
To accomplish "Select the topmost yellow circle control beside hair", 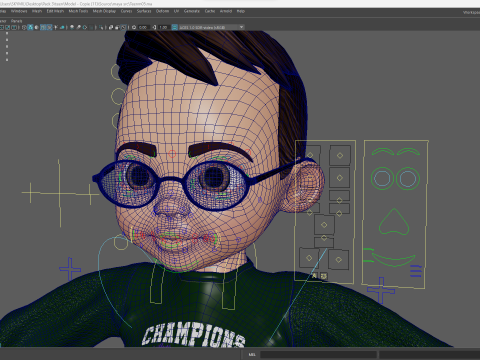I will coord(116,72).
